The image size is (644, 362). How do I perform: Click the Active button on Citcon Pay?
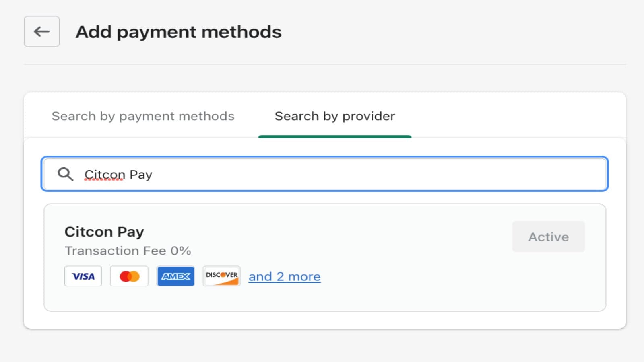[x=548, y=237]
